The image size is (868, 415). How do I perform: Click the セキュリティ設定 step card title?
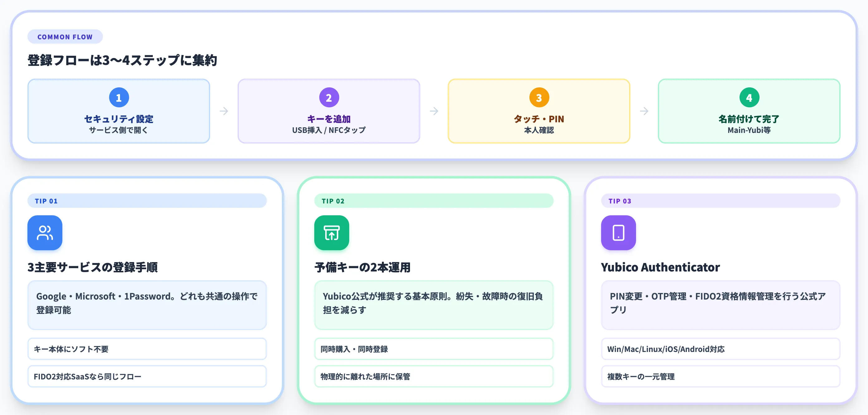[x=118, y=119]
